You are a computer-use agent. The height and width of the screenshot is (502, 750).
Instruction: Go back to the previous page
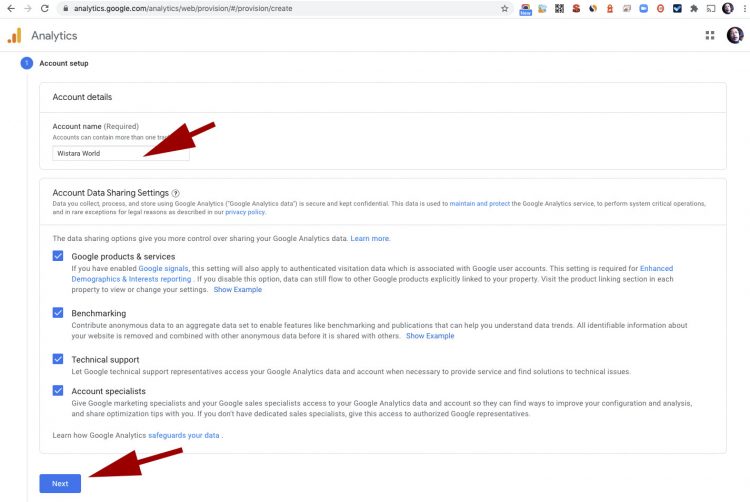tap(11, 8)
